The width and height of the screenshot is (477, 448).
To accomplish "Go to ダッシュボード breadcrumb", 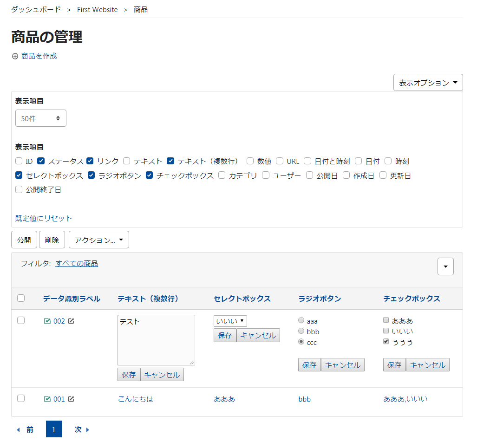I will (36, 10).
